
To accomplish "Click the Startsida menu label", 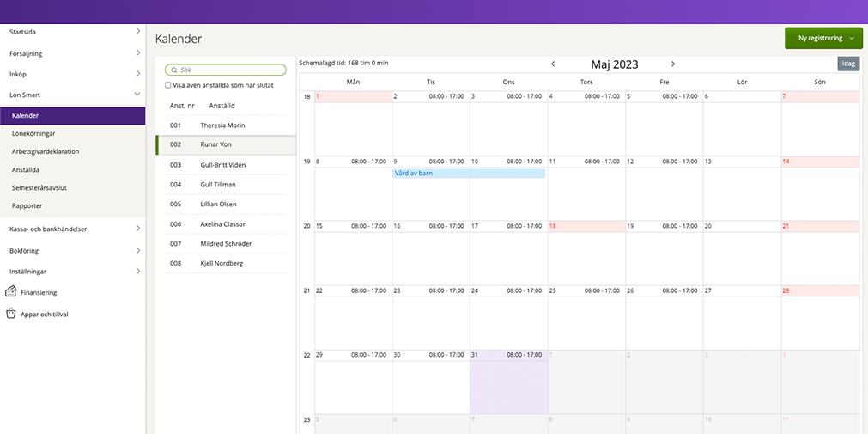I will pos(22,32).
